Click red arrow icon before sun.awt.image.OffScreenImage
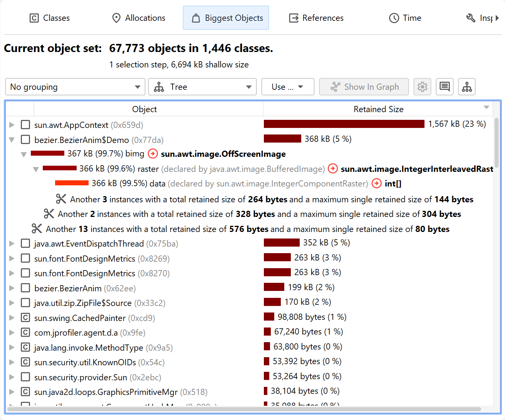 [153, 154]
